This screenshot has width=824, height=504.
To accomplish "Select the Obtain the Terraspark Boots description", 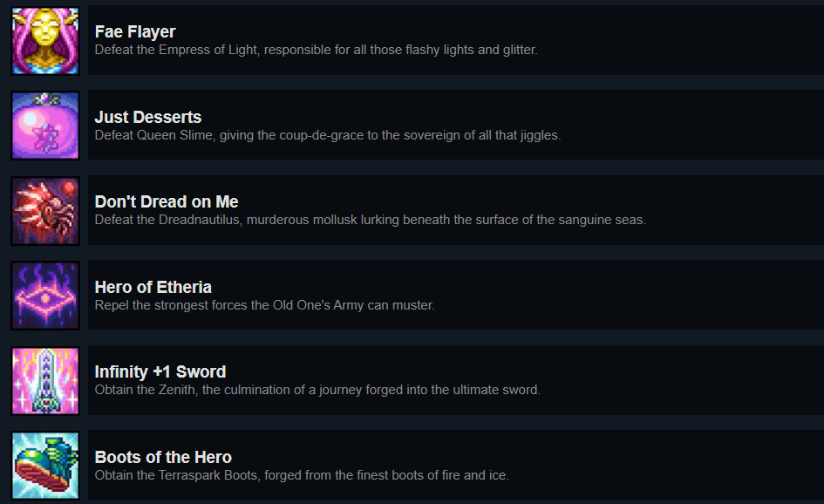I will pyautogui.click(x=302, y=475).
